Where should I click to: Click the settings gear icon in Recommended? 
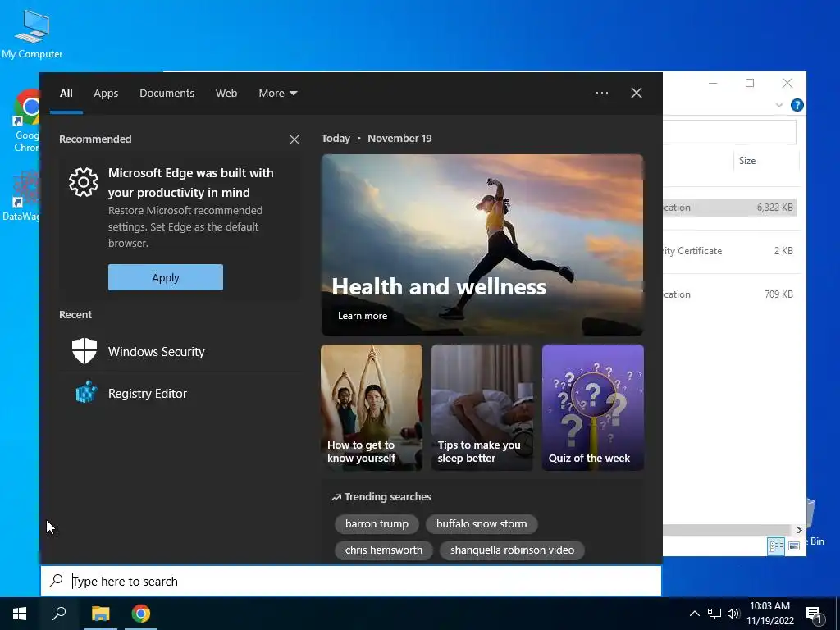[84, 182]
